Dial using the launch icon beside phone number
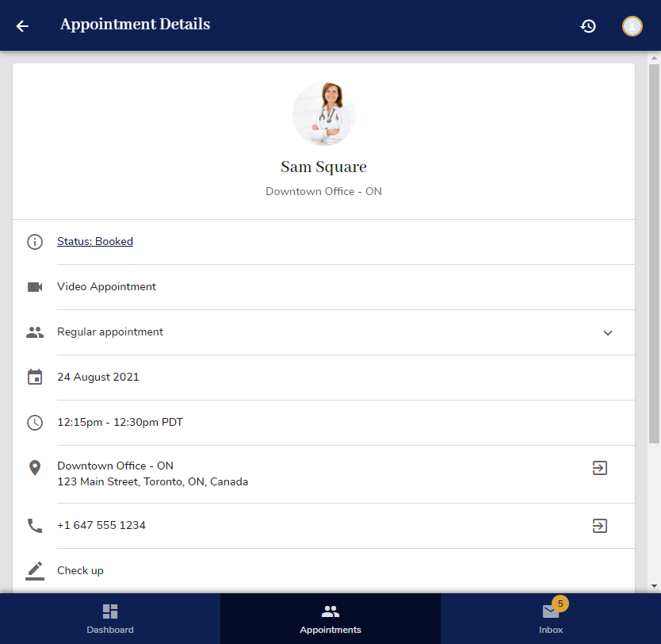This screenshot has width=661, height=644. 600,525
